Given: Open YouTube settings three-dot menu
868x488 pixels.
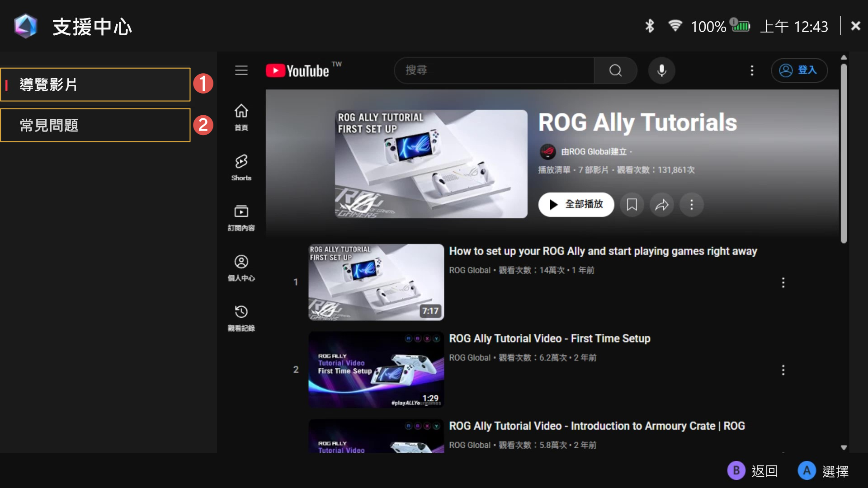Looking at the screenshot, I should click(x=752, y=70).
